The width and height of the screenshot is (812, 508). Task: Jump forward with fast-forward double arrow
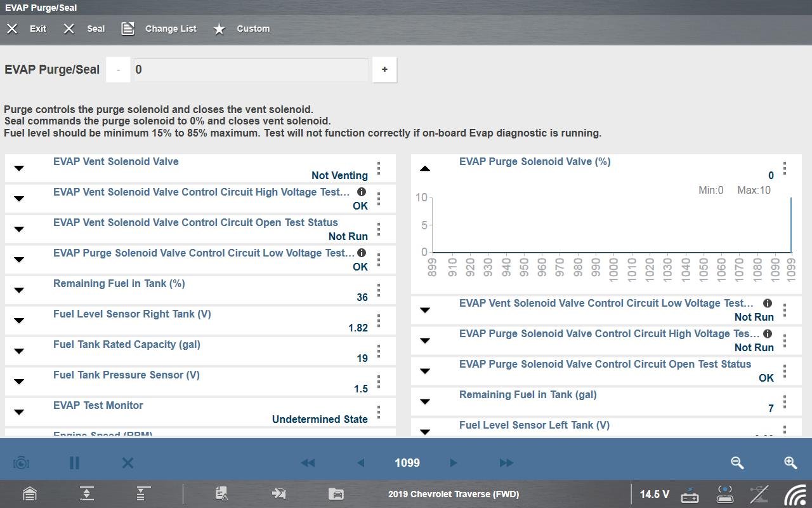pos(506,463)
